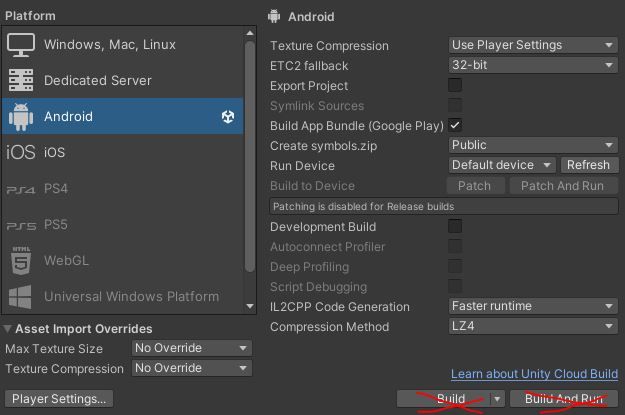The height and width of the screenshot is (415, 625).
Task: Open Asset Import Texture Compression override dropdown
Action: 192,368
